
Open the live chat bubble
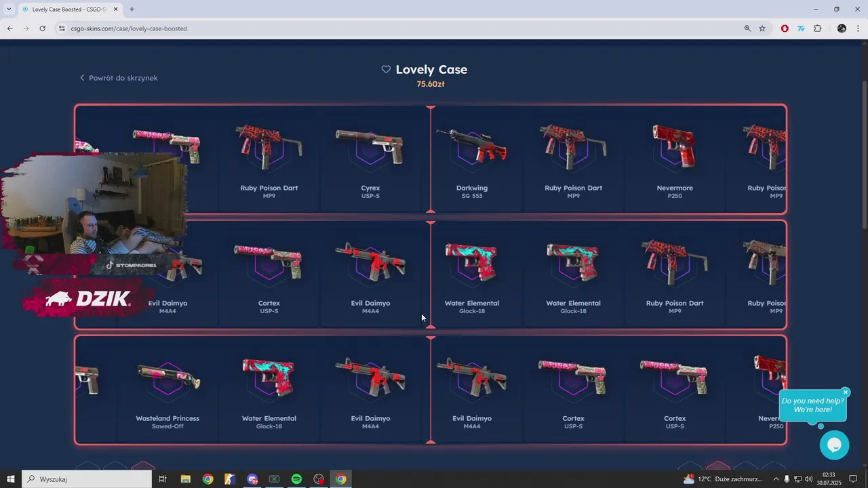click(834, 445)
